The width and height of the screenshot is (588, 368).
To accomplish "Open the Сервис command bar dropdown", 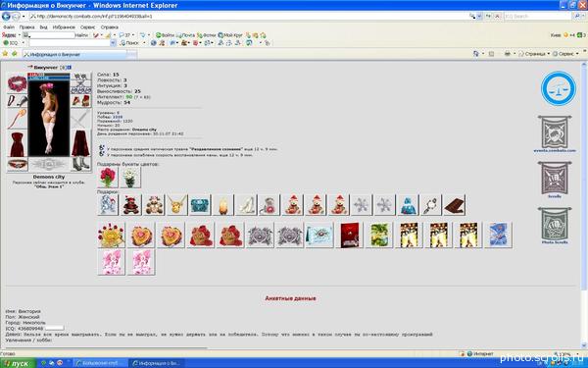I will [566, 54].
